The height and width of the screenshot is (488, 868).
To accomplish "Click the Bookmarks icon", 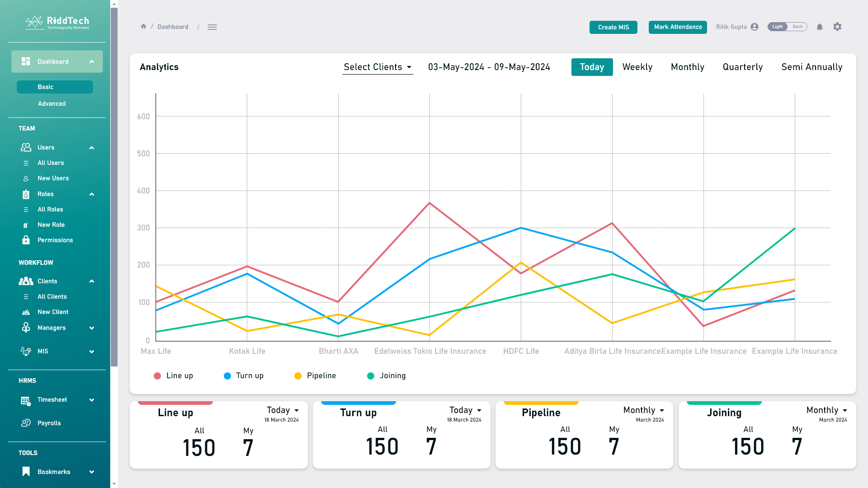I will coord(26,472).
